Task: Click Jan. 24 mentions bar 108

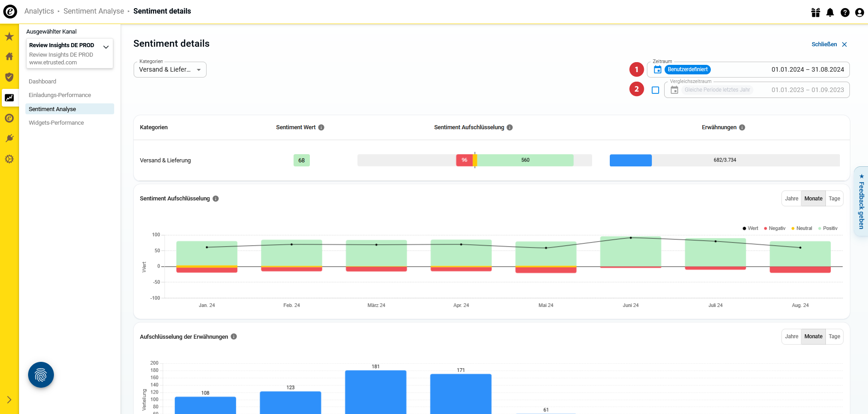Action: coord(205,405)
